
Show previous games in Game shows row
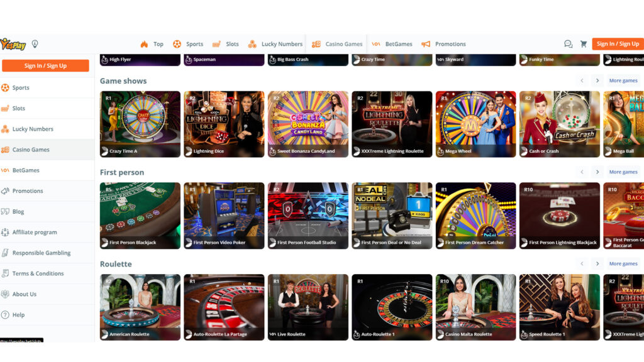click(582, 81)
